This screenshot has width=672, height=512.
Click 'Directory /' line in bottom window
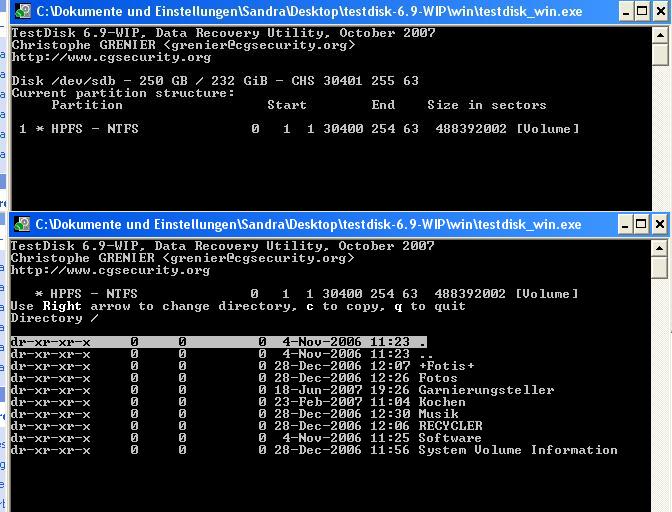(54, 318)
